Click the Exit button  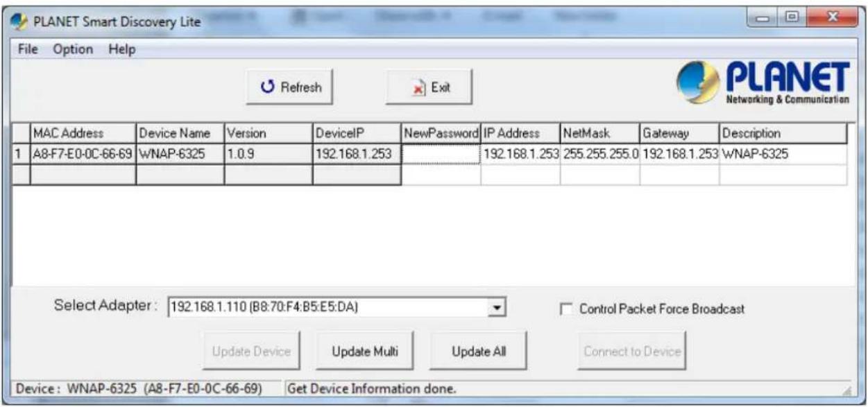(x=429, y=87)
